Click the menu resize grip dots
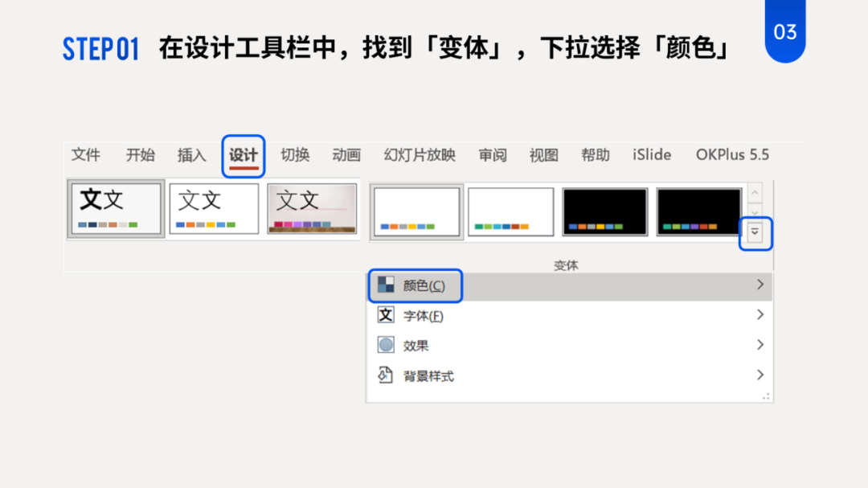The width and height of the screenshot is (868, 488). pos(767,396)
